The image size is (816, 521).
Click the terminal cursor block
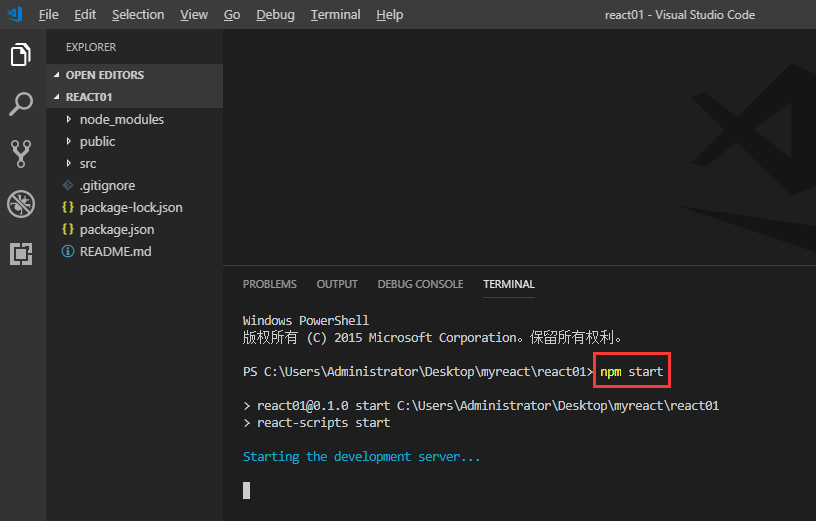coord(246,490)
